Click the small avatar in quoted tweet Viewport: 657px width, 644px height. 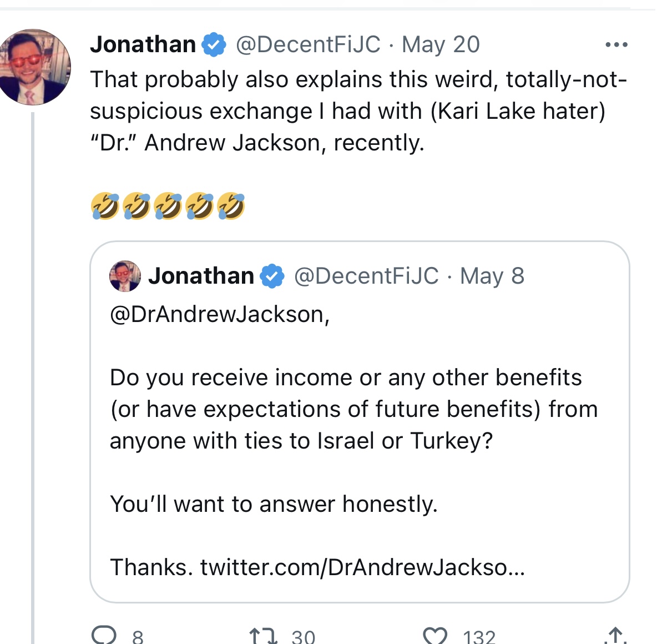pos(125,276)
